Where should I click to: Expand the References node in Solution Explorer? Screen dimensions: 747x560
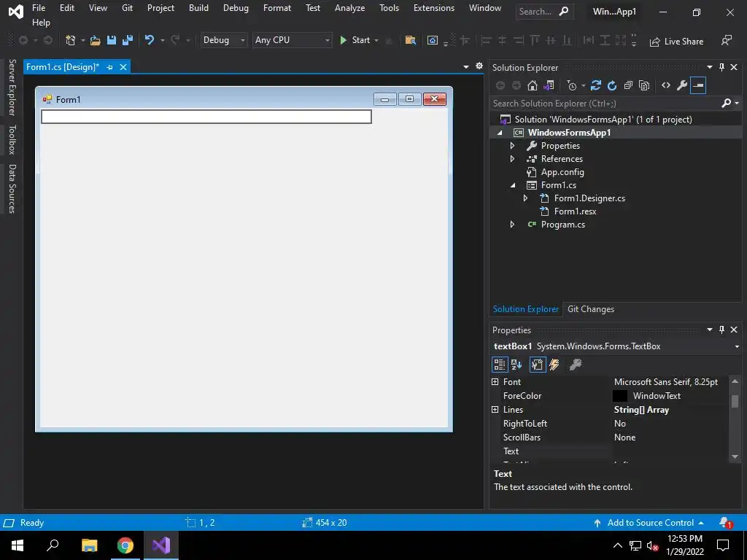coord(512,159)
